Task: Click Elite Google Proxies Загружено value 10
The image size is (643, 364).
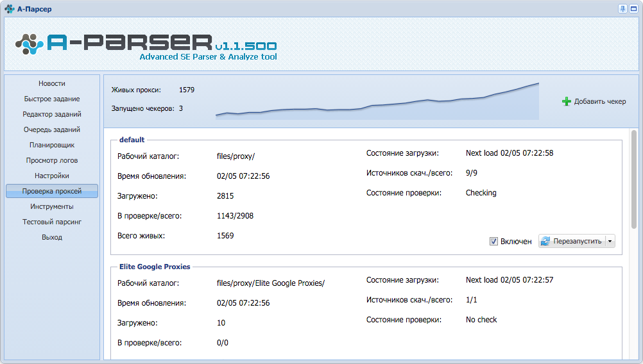Action: coord(221,323)
